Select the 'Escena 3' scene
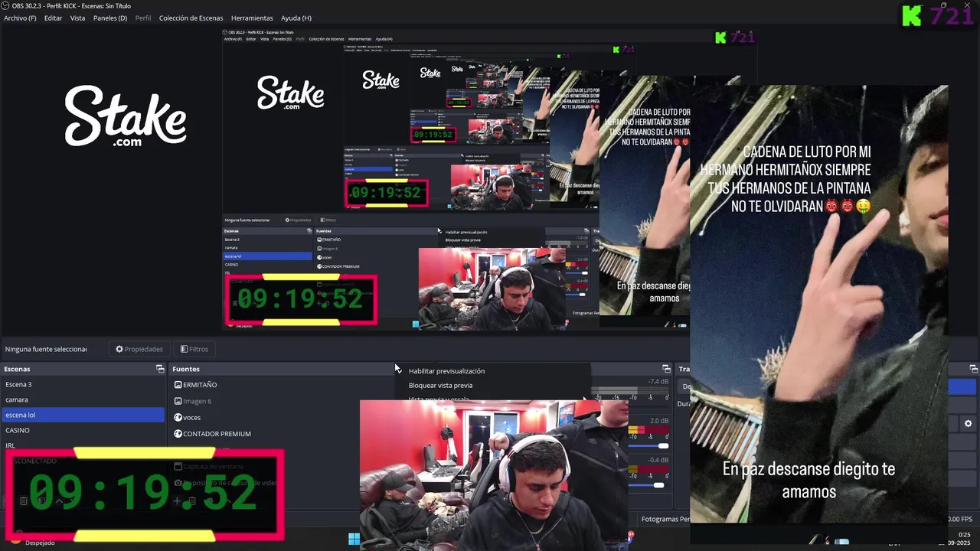 click(x=83, y=384)
